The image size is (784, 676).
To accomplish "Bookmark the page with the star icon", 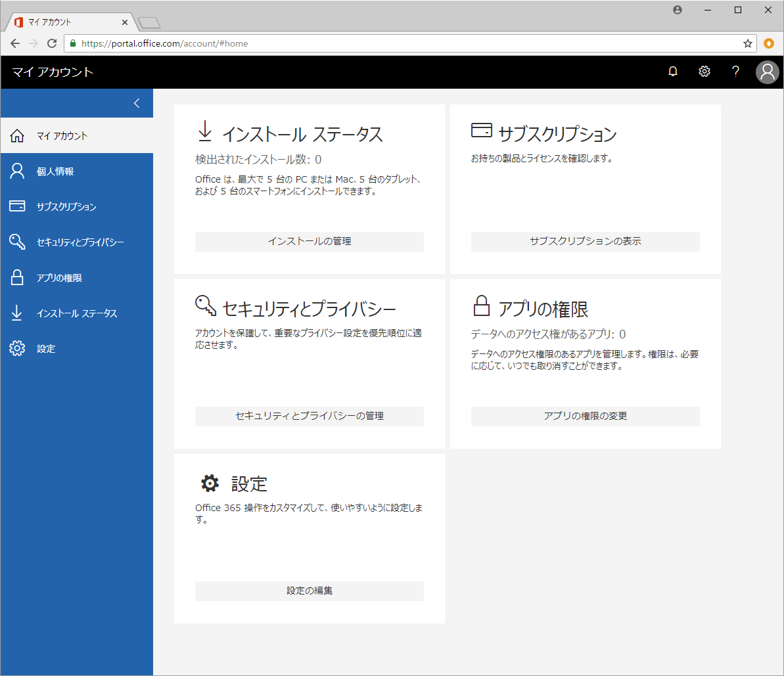I will 747,43.
